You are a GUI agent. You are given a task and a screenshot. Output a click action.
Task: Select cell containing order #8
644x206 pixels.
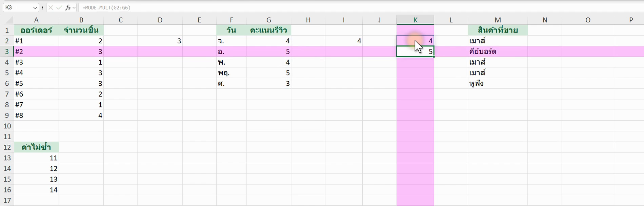[36, 116]
